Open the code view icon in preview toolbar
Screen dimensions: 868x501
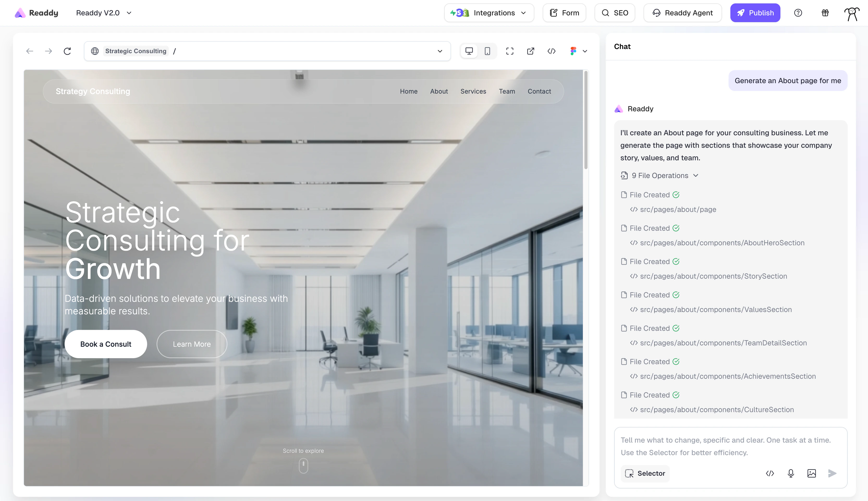tap(551, 51)
